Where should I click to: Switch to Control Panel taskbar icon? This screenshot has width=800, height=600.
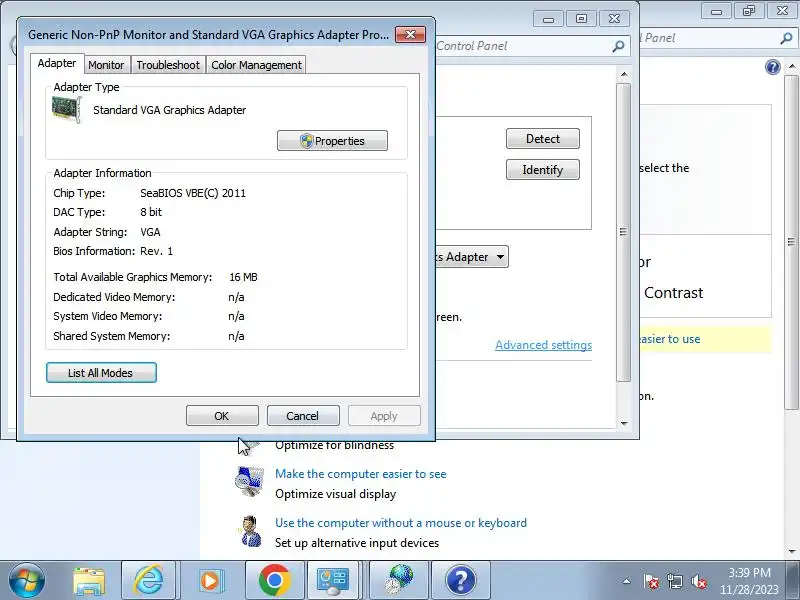pos(333,580)
